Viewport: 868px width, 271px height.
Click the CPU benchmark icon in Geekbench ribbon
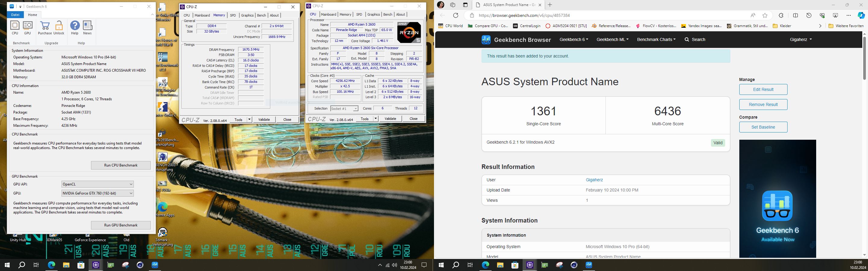15,28
